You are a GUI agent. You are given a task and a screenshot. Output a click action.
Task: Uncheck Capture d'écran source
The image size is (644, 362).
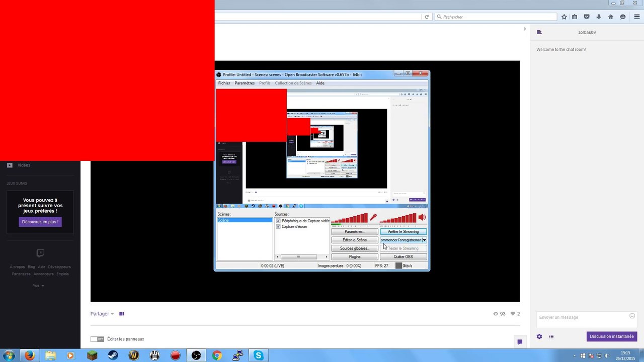[x=278, y=227]
